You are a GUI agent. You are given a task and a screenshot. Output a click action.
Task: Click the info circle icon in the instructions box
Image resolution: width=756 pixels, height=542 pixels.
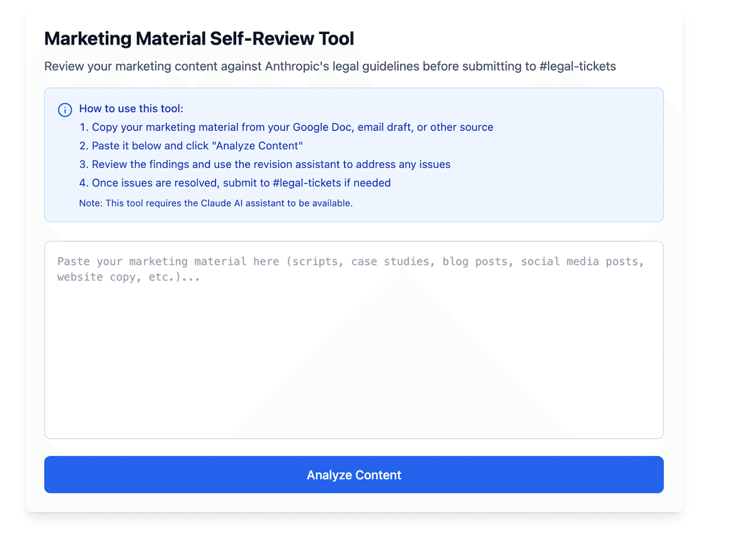[65, 110]
